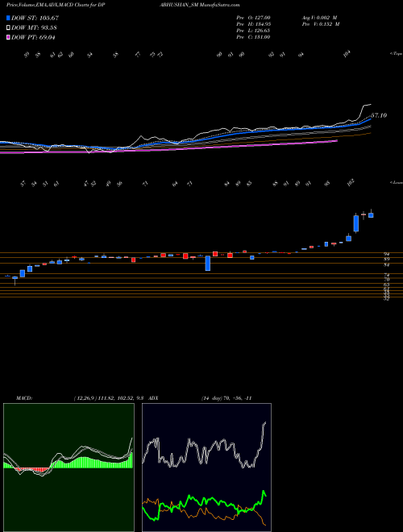Viewport: 403px width, 532px height.
Task: Click the 'MACD:' panel label
Action: [24, 398]
